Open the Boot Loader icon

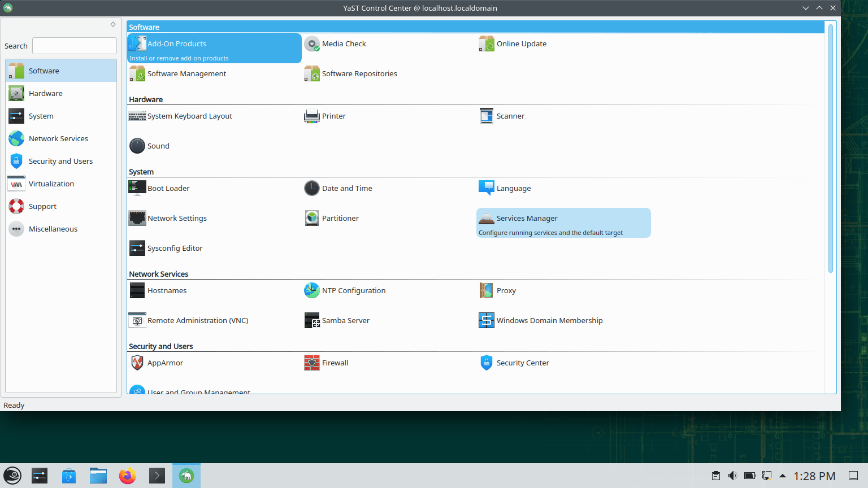137,188
